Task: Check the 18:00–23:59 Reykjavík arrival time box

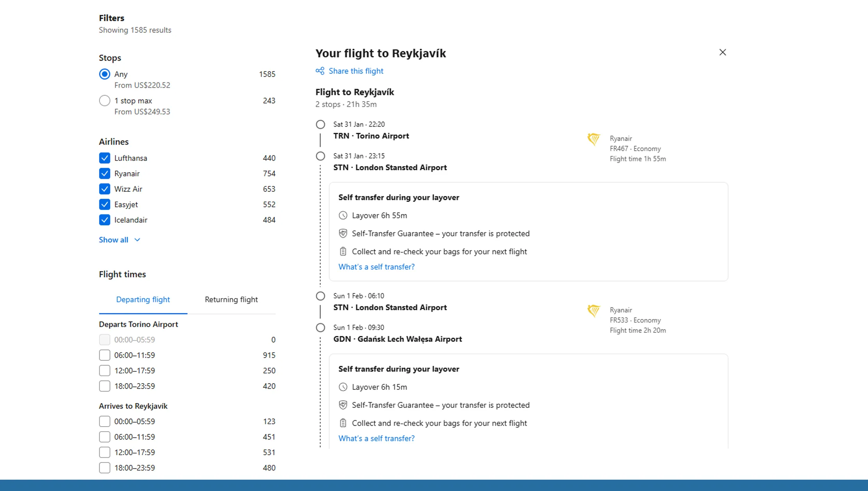Action: pos(105,468)
